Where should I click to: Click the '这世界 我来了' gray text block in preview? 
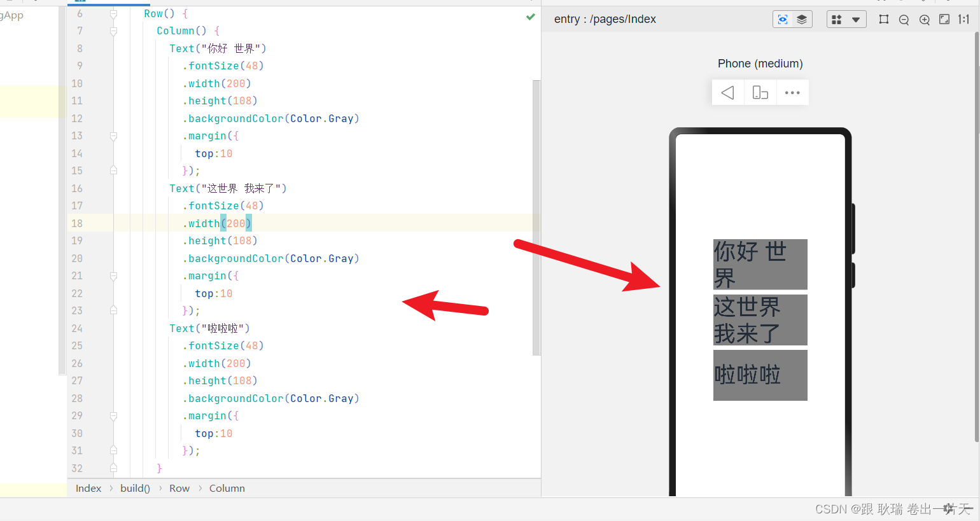point(760,320)
